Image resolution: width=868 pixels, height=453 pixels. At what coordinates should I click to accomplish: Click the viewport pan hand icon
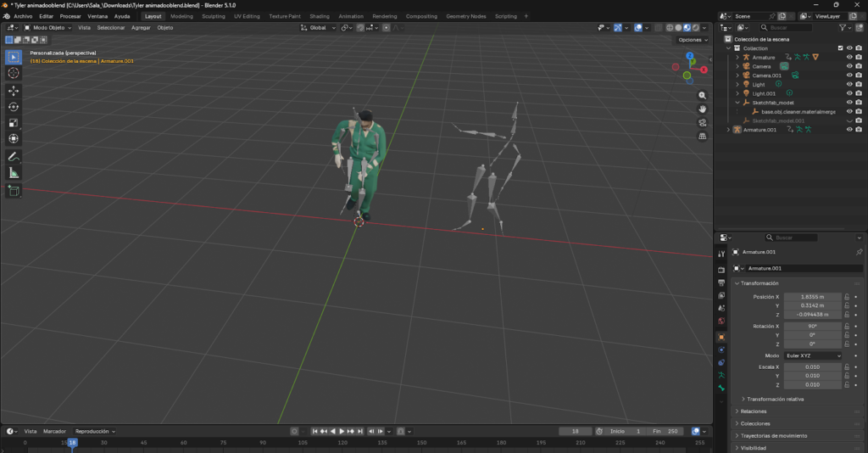tap(703, 109)
